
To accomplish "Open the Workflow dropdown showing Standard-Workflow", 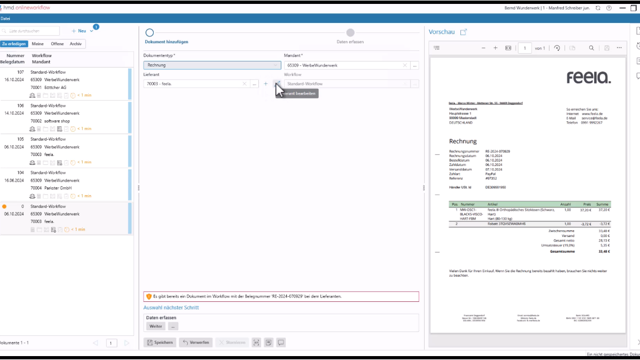I will [347, 84].
